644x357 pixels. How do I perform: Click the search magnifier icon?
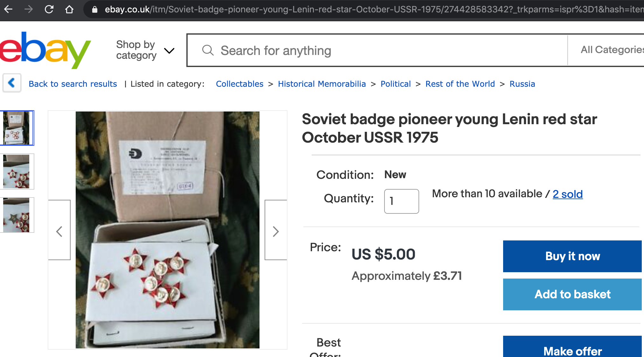tap(208, 50)
